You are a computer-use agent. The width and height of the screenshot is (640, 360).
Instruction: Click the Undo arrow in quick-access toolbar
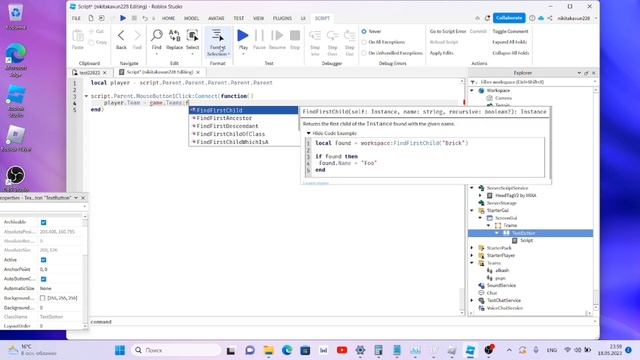pyautogui.click(x=145, y=18)
